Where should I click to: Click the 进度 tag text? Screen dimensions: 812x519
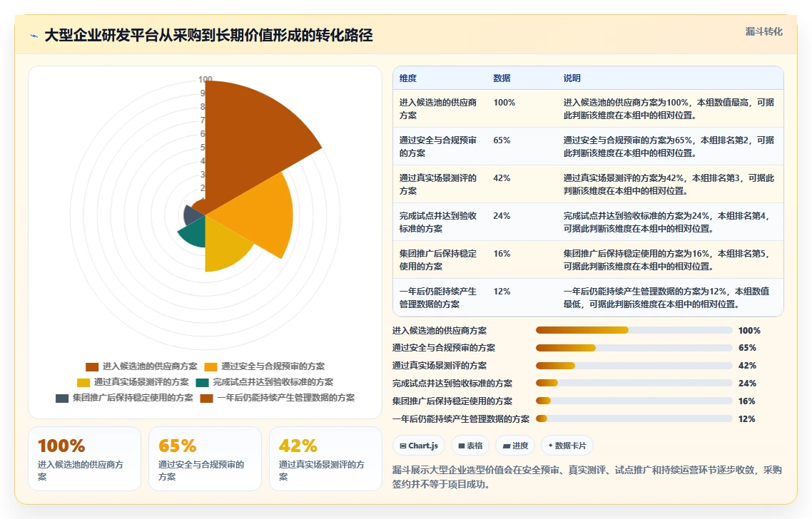(520, 446)
